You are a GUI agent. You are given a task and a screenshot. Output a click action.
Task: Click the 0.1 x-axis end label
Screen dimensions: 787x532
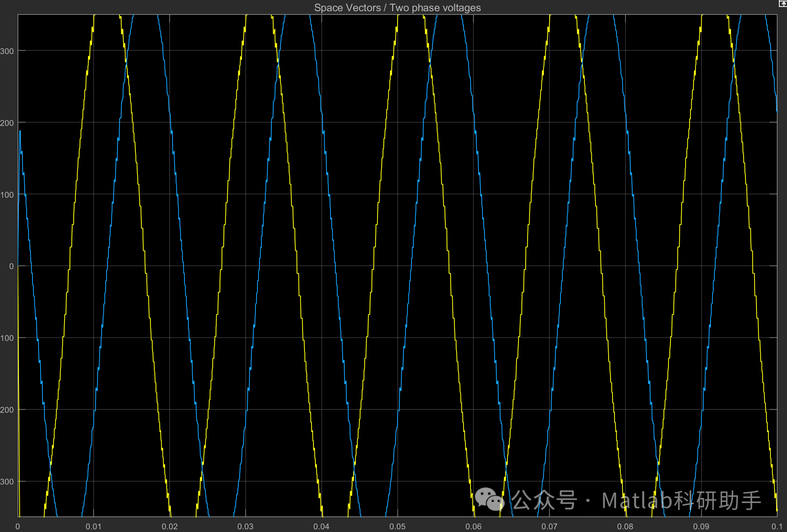click(777, 527)
